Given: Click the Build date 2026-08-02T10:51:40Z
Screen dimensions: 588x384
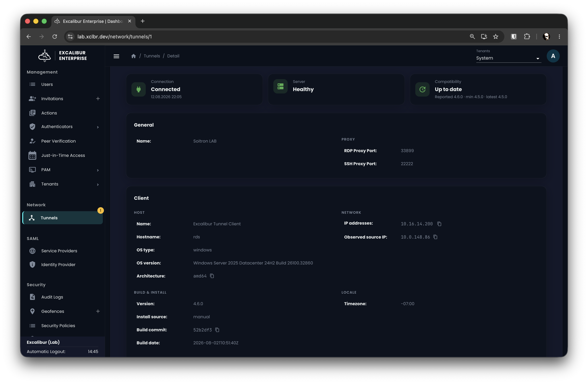Looking at the screenshot, I should tap(216, 343).
